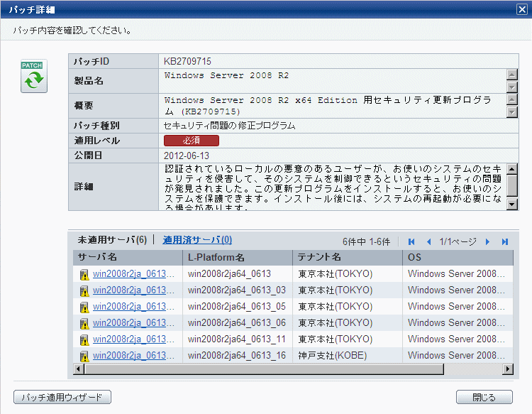Open server link in win2008r2ja64_0613_05 row
The height and width of the screenshot is (414, 532).
[133, 306]
